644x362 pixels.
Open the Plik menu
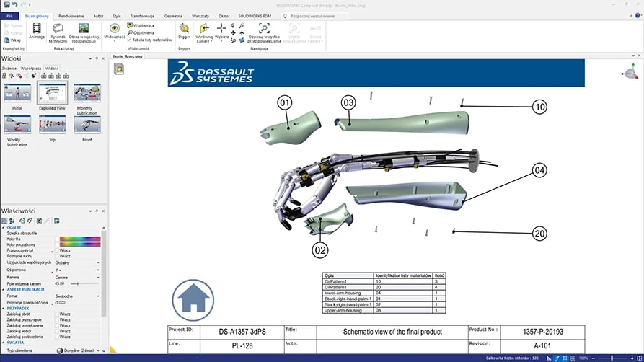click(9, 16)
